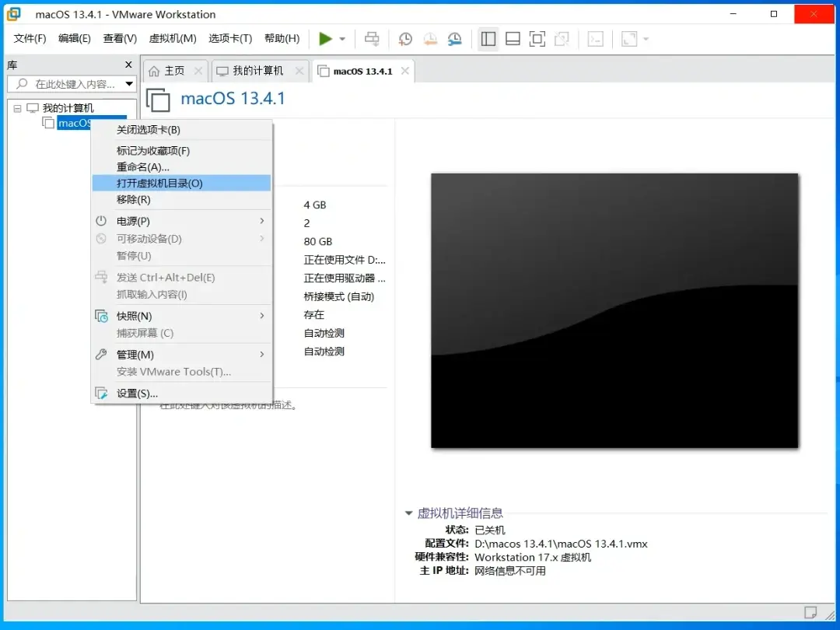Image resolution: width=840 pixels, height=630 pixels.
Task: Close the 我的计算机 tab
Action: coord(299,71)
